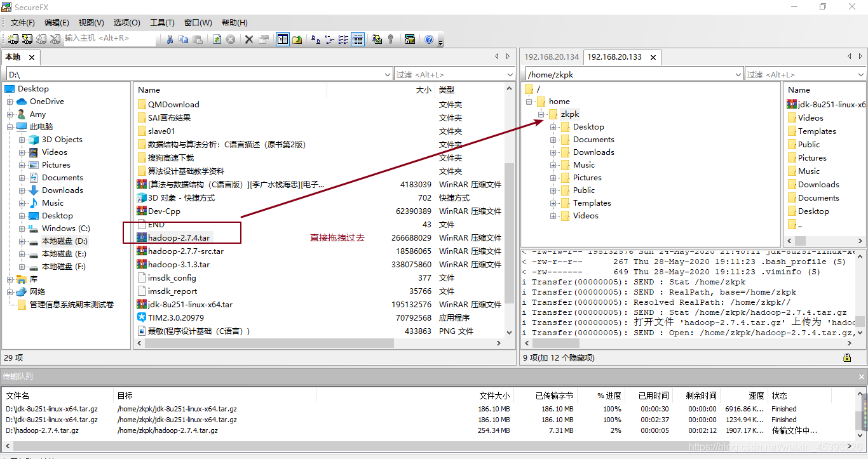Open the 工具(T) menu
This screenshot has width=868, height=459.
[x=162, y=22]
